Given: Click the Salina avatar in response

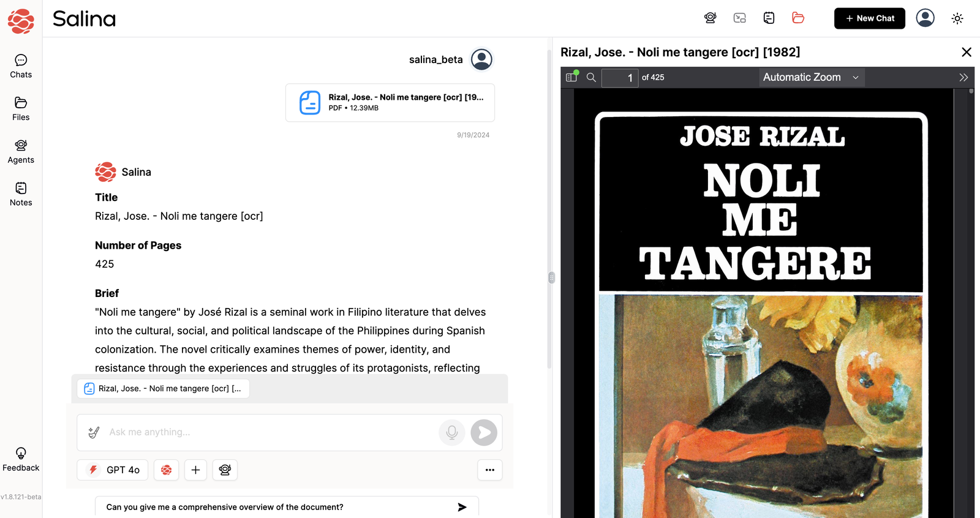Looking at the screenshot, I should pos(105,172).
